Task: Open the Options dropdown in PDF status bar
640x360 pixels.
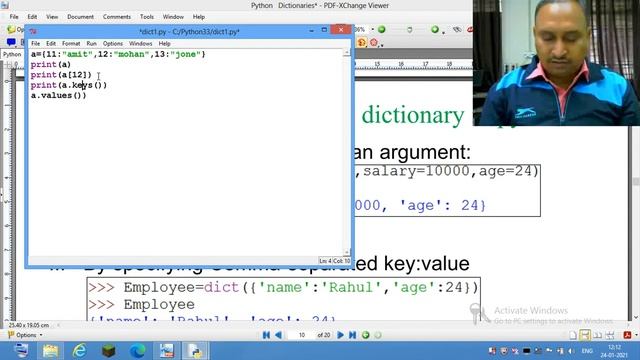Action: pyautogui.click(x=25, y=335)
